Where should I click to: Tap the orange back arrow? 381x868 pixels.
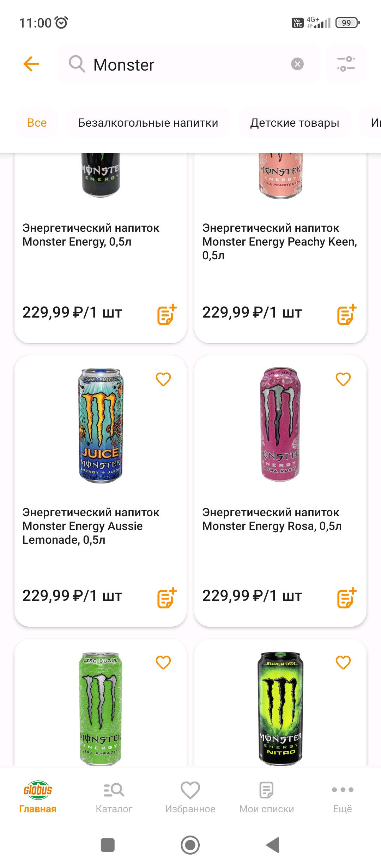pos(31,64)
